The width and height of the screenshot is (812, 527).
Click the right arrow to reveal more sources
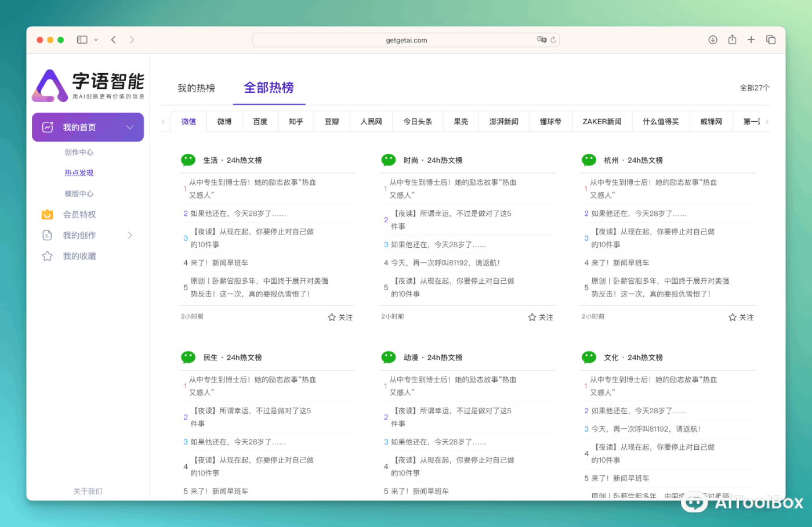[x=766, y=121]
